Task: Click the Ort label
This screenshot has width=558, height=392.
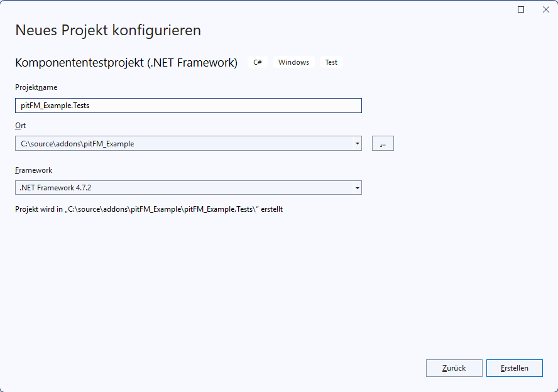Action: coord(20,126)
